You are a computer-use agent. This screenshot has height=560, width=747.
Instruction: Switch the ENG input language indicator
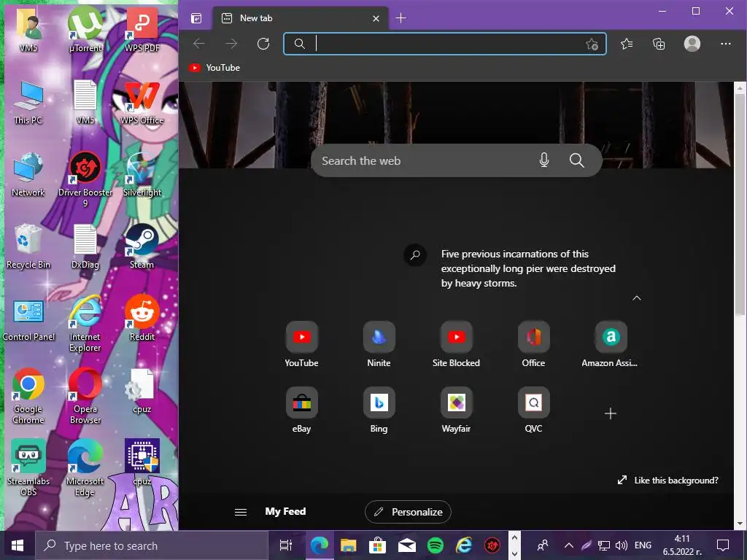point(643,545)
